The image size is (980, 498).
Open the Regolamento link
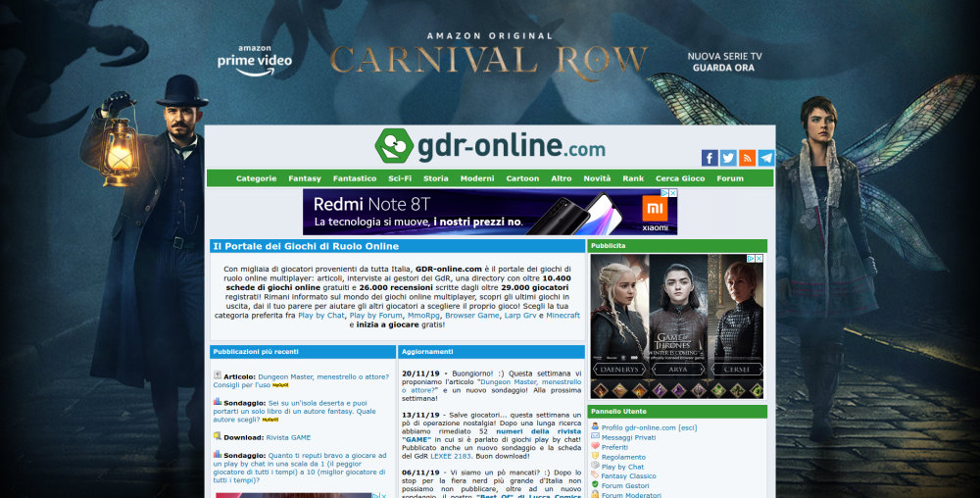tap(623, 458)
